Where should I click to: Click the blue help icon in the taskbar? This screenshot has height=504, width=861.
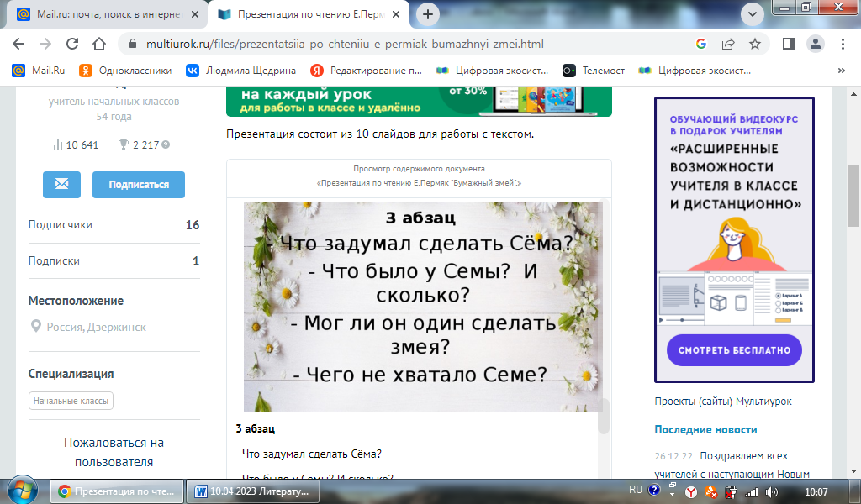[653, 491]
